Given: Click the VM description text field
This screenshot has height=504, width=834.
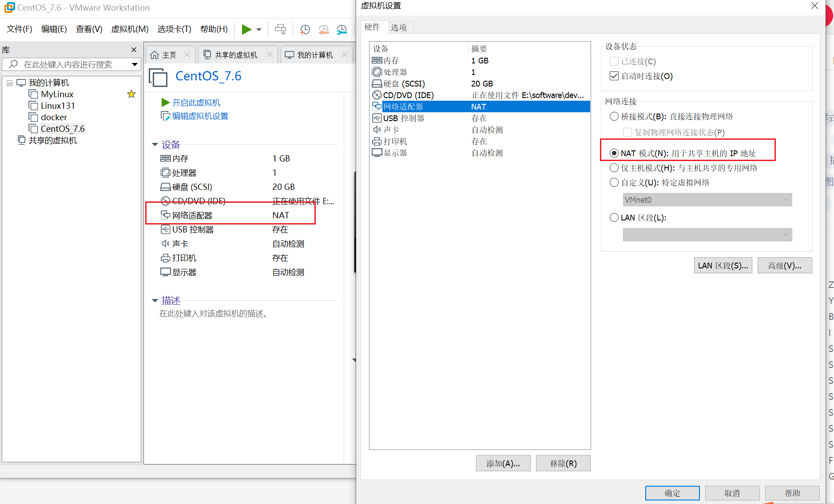Looking at the screenshot, I should click(213, 314).
